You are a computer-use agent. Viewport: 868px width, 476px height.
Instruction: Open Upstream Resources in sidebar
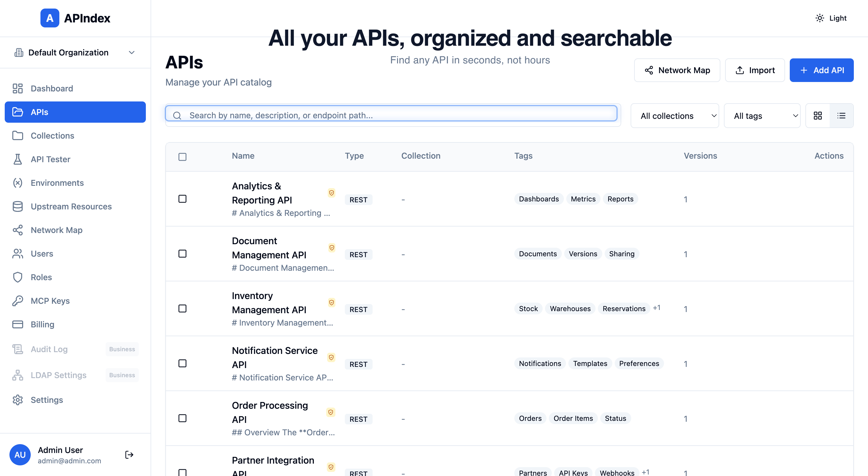coord(71,206)
